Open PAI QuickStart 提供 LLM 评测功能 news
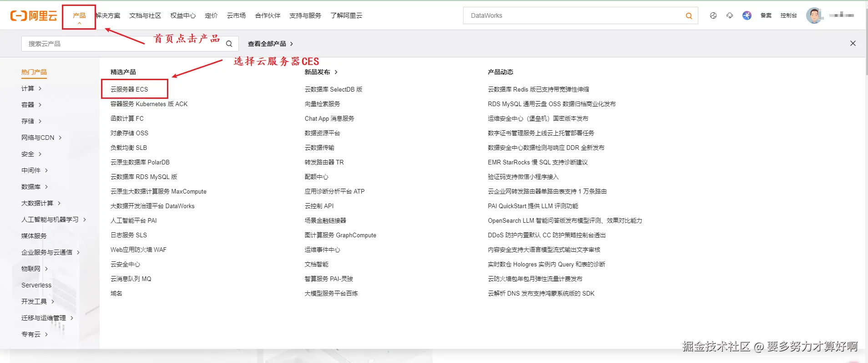 point(533,206)
